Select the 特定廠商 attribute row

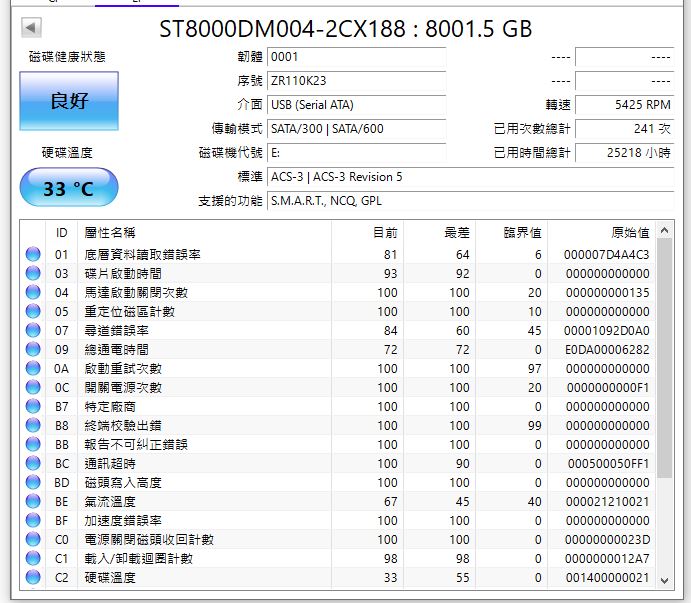338,406
